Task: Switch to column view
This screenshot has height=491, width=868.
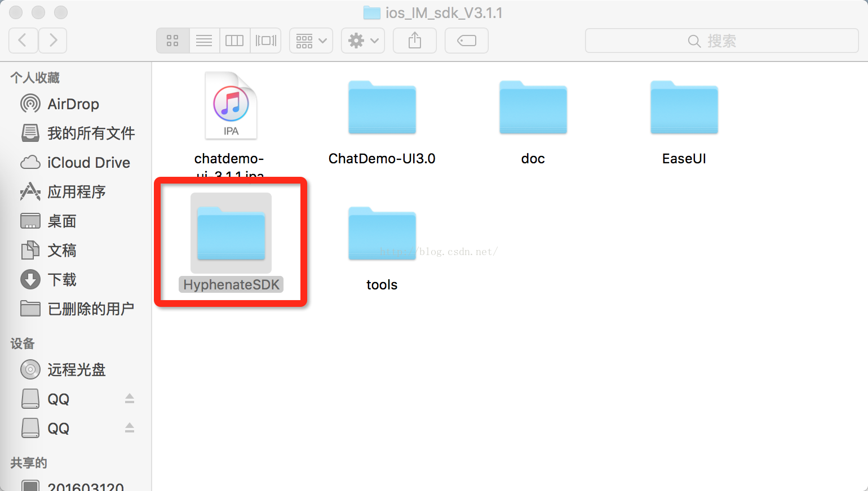Action: (234, 41)
